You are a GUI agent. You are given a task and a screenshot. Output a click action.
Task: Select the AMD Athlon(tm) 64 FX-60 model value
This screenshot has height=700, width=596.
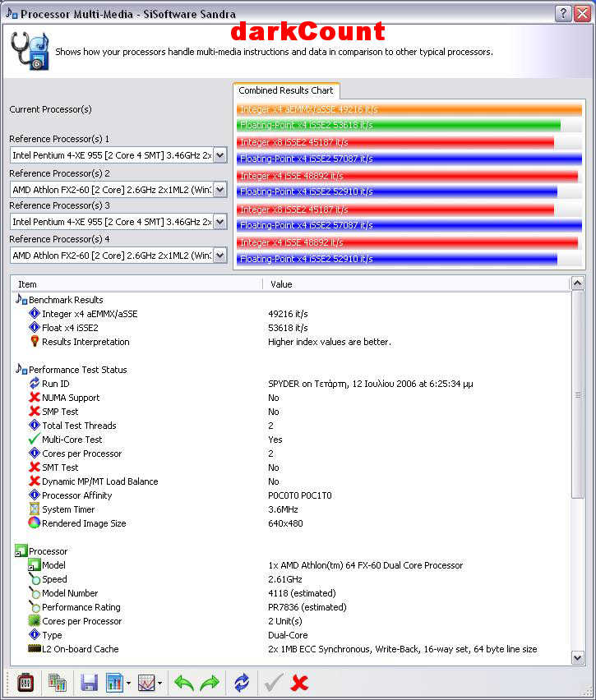[366, 565]
